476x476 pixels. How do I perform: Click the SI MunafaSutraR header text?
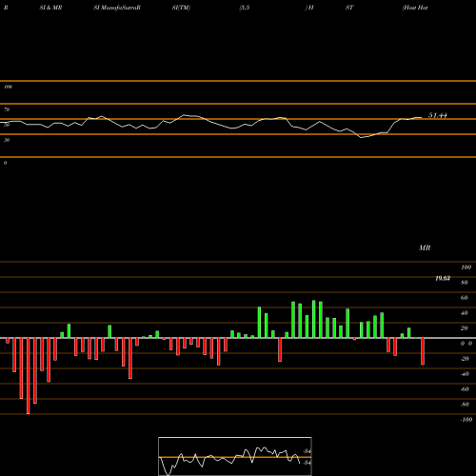(117, 8)
